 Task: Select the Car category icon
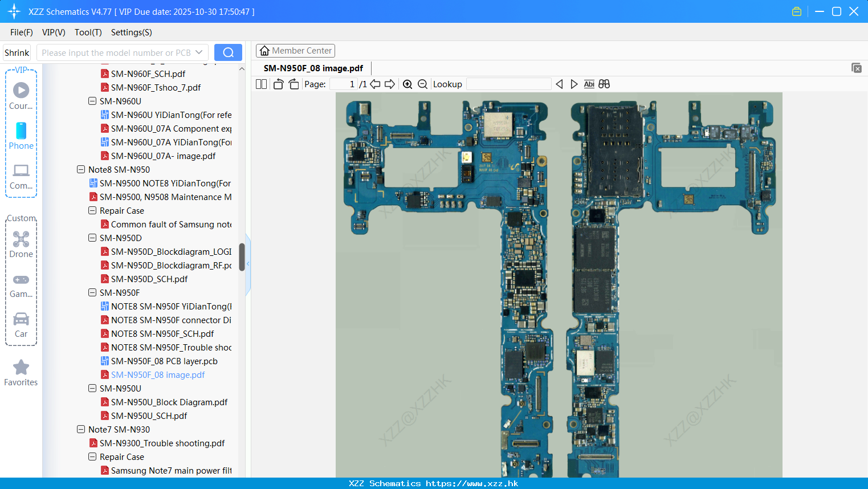point(21,325)
